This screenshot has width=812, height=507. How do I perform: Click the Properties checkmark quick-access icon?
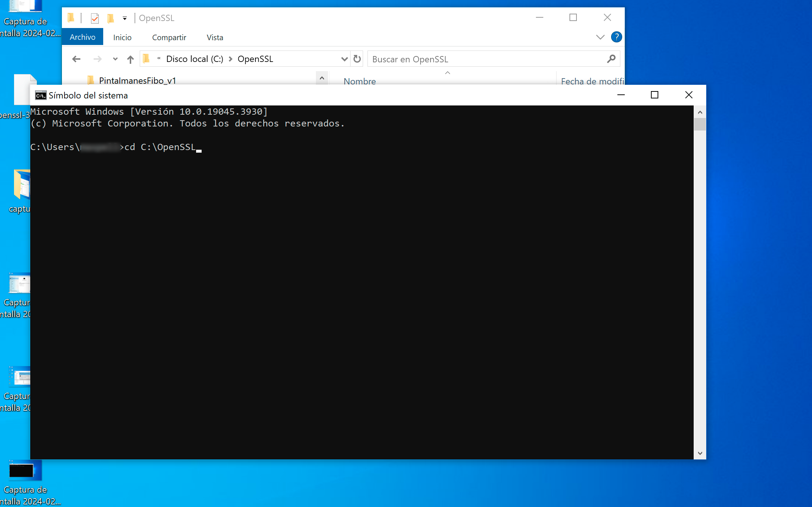pyautogui.click(x=95, y=18)
